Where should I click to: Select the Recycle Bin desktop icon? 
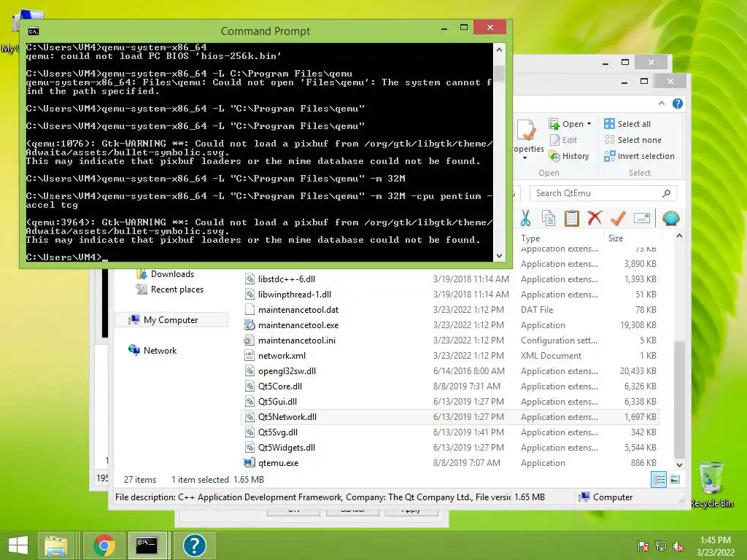(711, 484)
